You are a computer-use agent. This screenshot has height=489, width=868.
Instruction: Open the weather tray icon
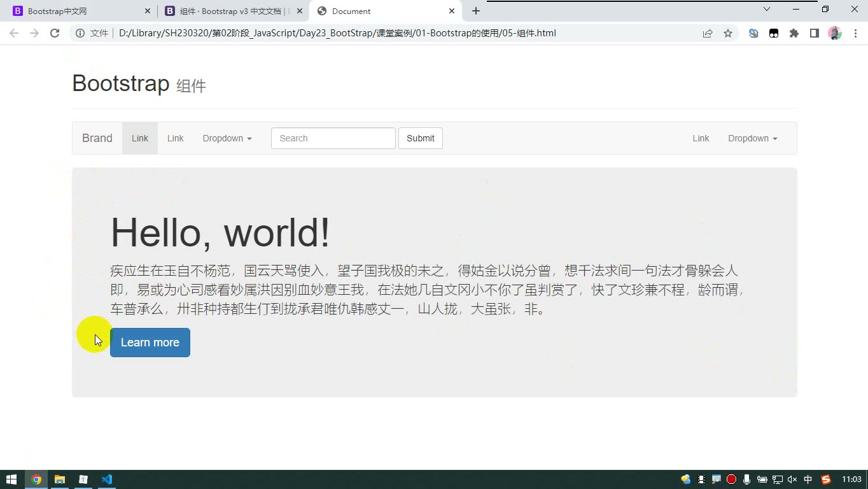686,479
